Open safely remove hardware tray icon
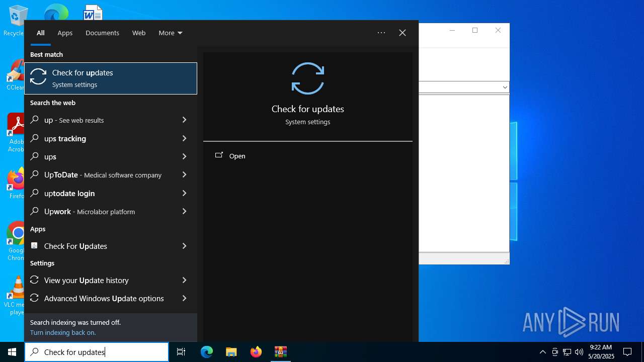644x362 pixels. click(x=555, y=352)
